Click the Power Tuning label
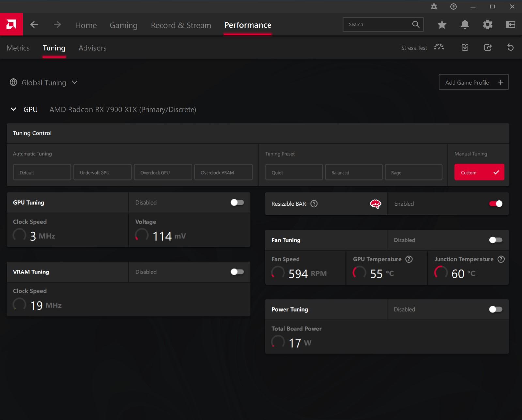Image resolution: width=522 pixels, height=420 pixels. [290, 309]
